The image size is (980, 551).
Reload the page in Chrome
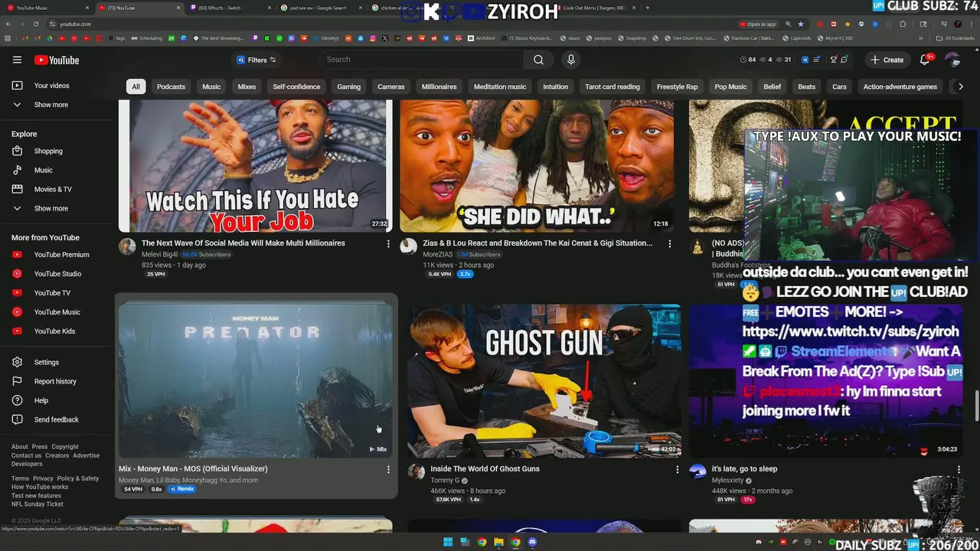(35, 24)
